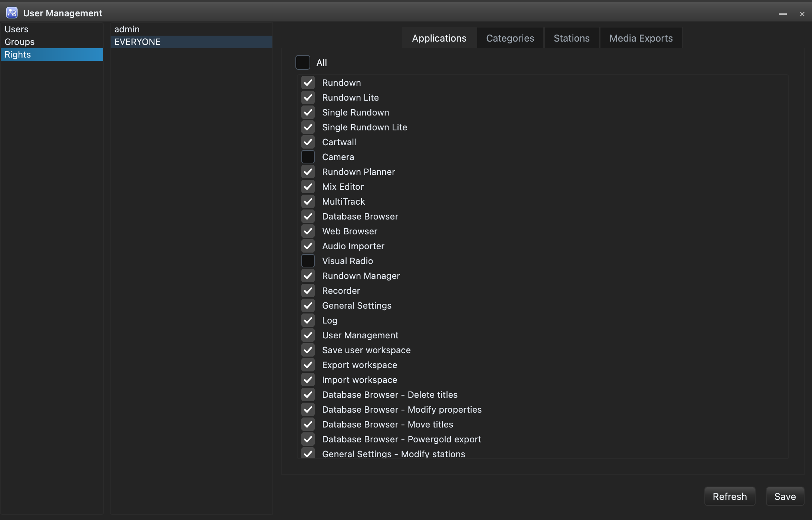Image resolution: width=812 pixels, height=520 pixels.
Task: Click the Visual Radio label text
Action: 347,261
